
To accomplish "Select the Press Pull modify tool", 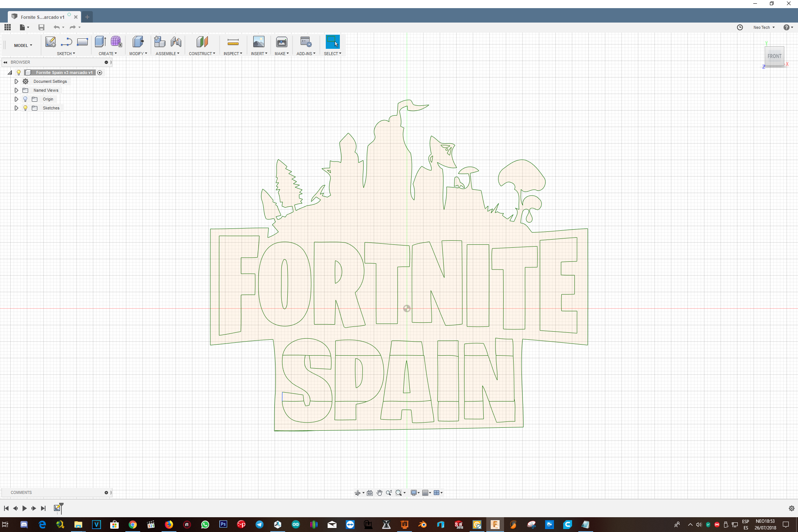I will (x=138, y=42).
